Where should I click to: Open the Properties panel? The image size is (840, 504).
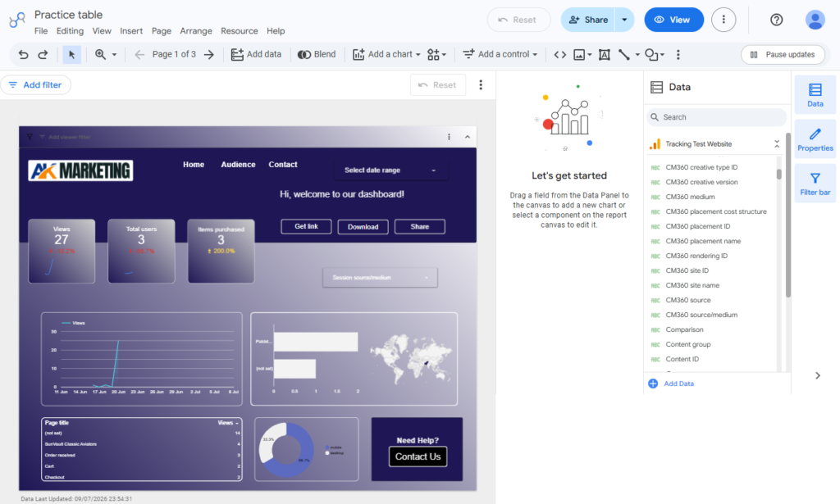[815, 139]
